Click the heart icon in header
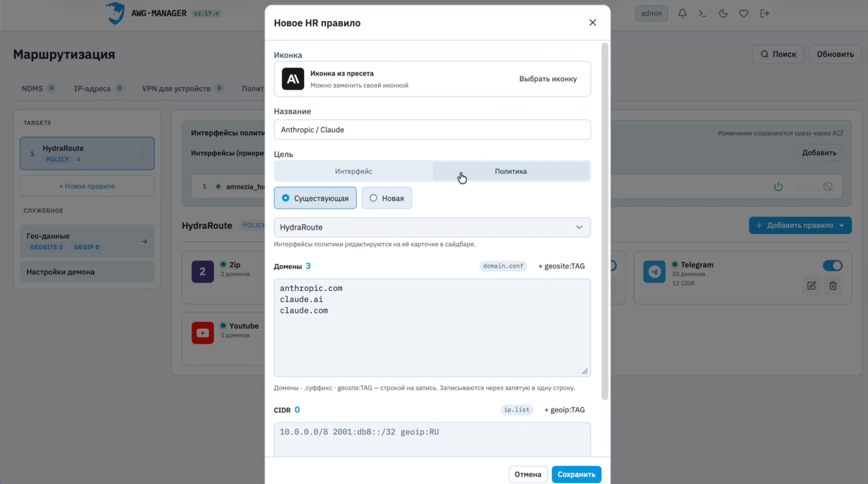 744,13
